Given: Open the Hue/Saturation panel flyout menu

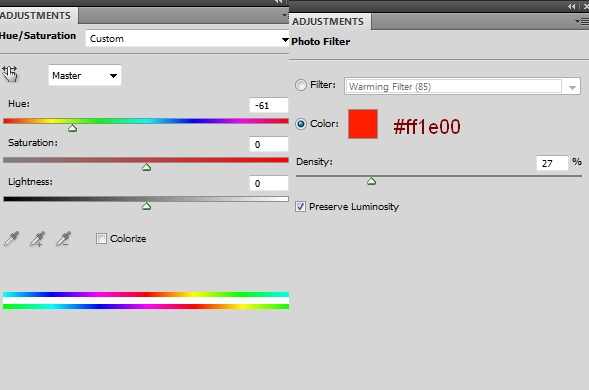Looking at the screenshot, I should (x=285, y=15).
